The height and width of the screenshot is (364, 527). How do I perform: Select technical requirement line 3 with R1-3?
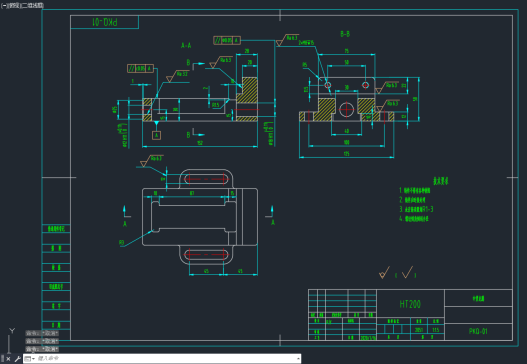[x=416, y=209]
